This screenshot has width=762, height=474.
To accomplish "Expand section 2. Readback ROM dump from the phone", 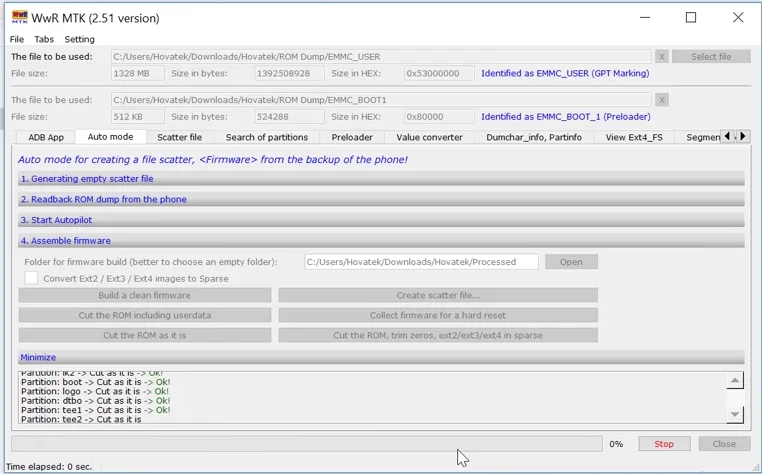I will pyautogui.click(x=381, y=199).
